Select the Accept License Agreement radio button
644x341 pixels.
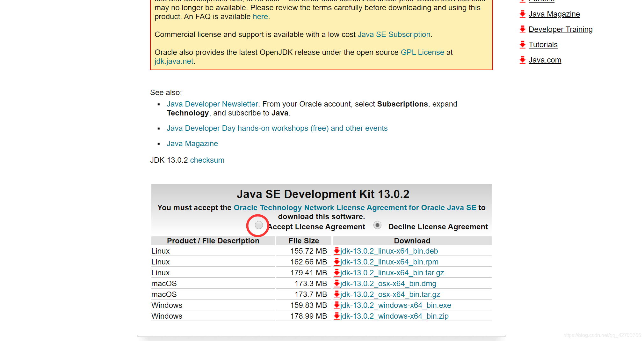tap(259, 225)
